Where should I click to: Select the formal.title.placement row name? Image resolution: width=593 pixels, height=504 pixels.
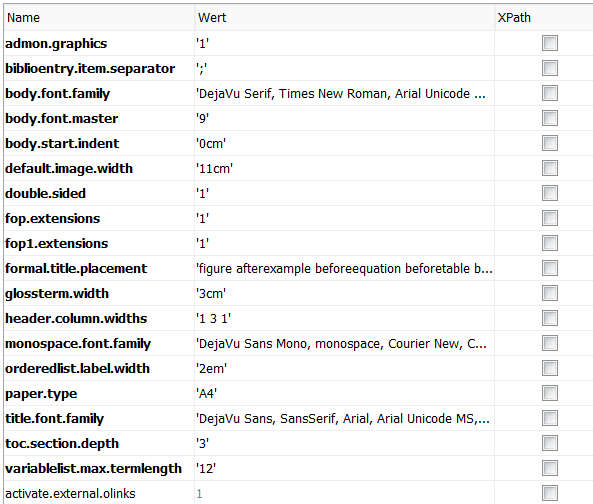coord(76,268)
